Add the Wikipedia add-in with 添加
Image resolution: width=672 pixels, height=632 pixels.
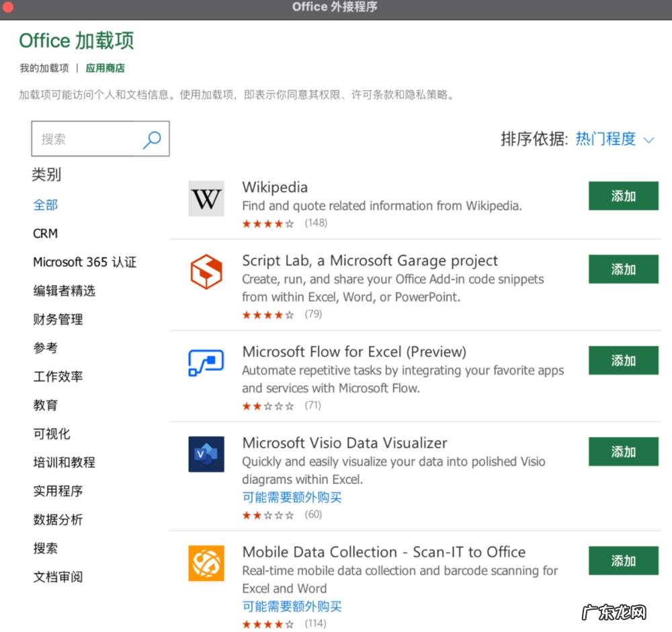[x=623, y=196]
